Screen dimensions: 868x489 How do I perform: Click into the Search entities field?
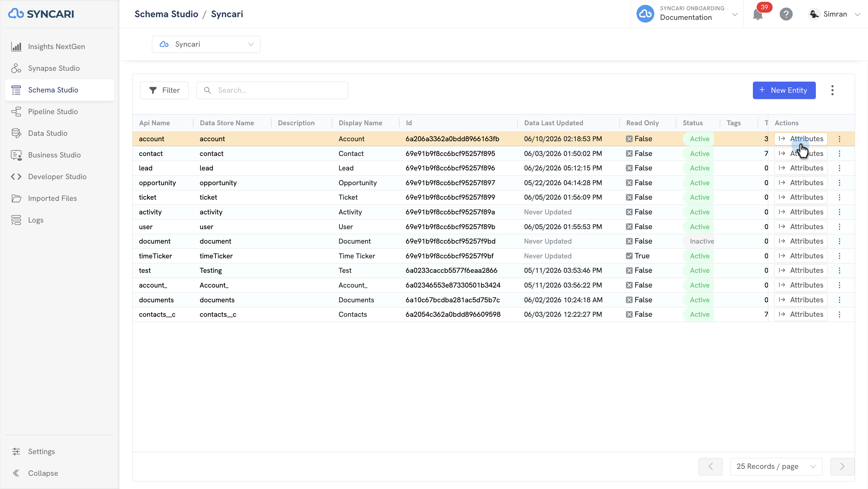(272, 90)
